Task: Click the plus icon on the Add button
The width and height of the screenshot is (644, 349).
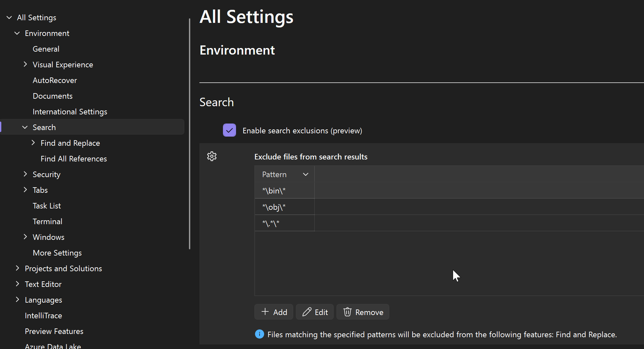Action: click(265, 312)
